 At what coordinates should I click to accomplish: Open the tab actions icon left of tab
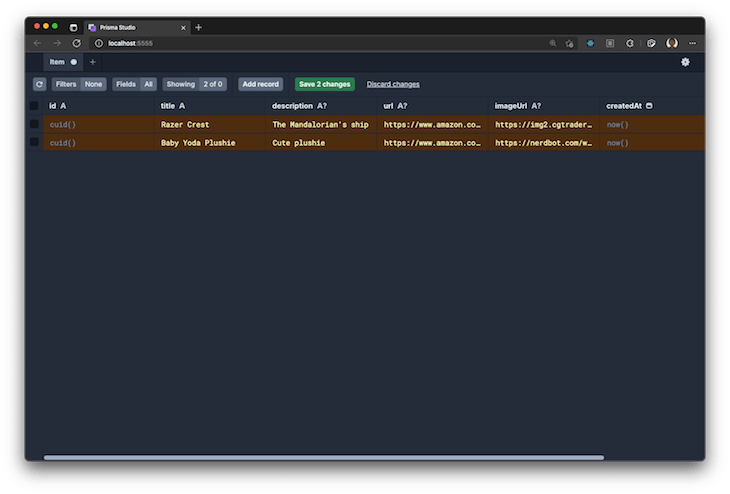pyautogui.click(x=74, y=27)
